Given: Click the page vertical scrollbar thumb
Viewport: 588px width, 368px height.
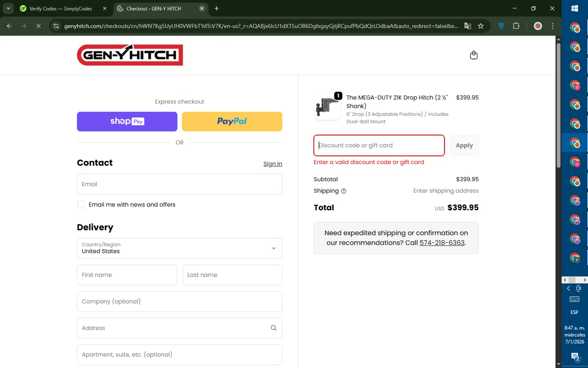Looking at the screenshot, I should [558, 105].
